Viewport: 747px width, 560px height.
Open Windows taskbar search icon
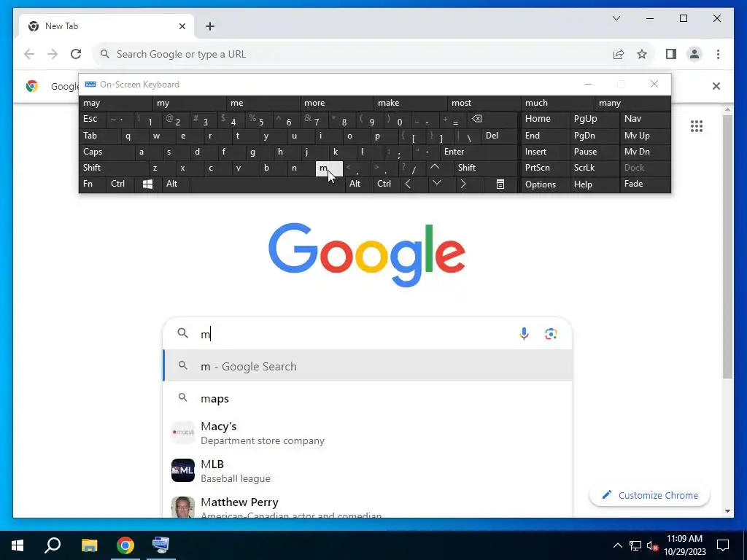coord(53,545)
